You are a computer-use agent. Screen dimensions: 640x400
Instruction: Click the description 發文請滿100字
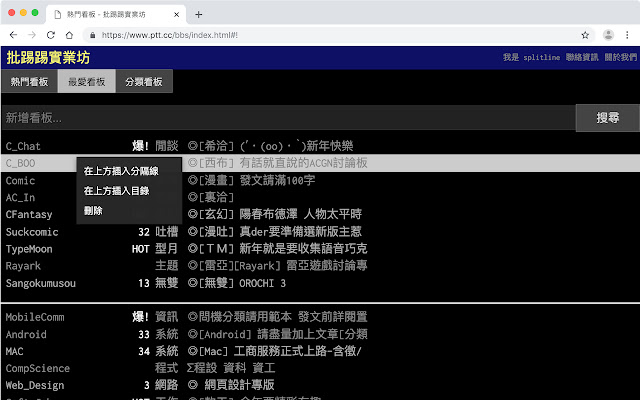(277, 180)
